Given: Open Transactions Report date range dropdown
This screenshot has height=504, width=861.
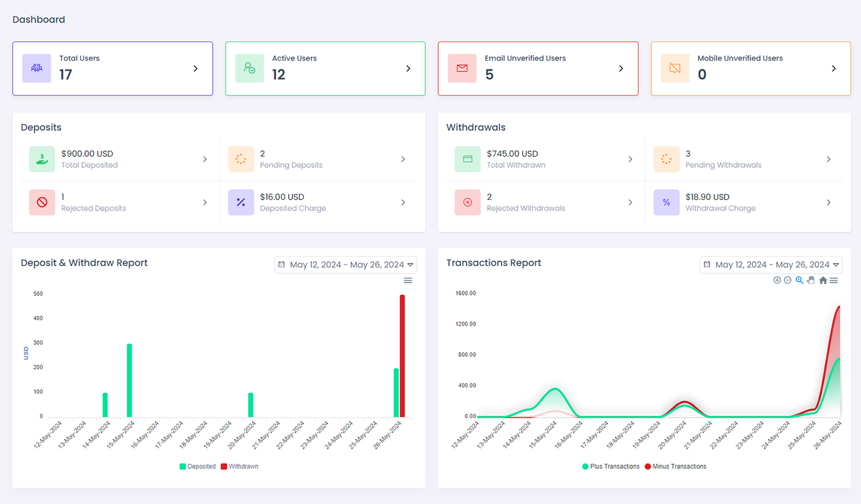Looking at the screenshot, I should tap(771, 265).
